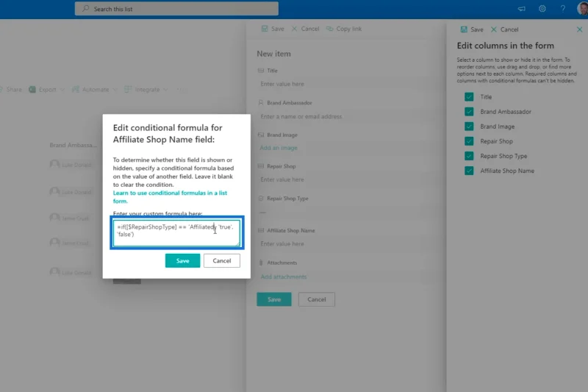The width and height of the screenshot is (588, 392).
Task: Click the search magnifier icon
Action: (86, 8)
